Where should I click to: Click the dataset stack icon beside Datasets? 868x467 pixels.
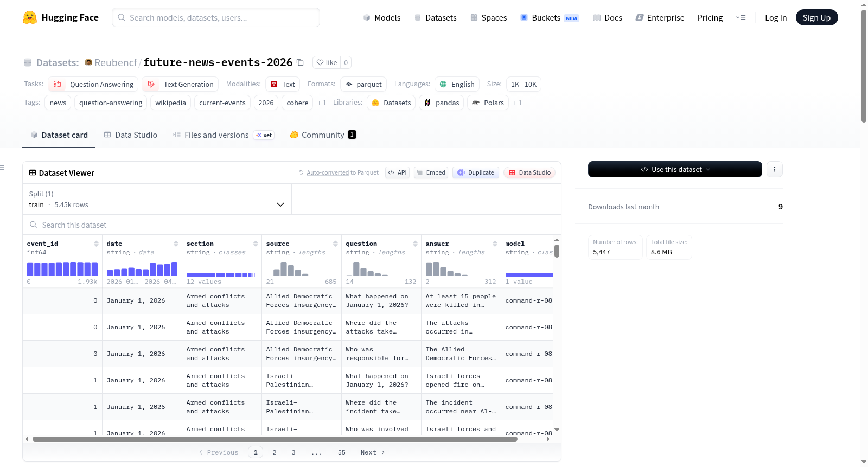(28, 62)
